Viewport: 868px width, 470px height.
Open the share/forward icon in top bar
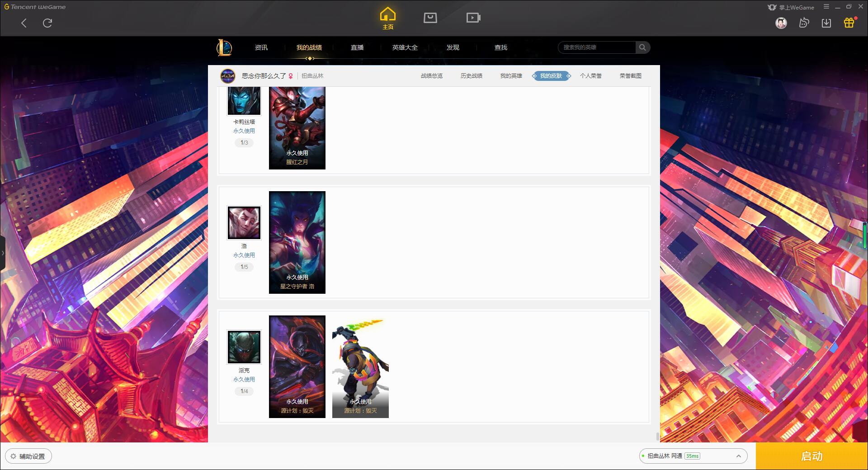point(804,23)
